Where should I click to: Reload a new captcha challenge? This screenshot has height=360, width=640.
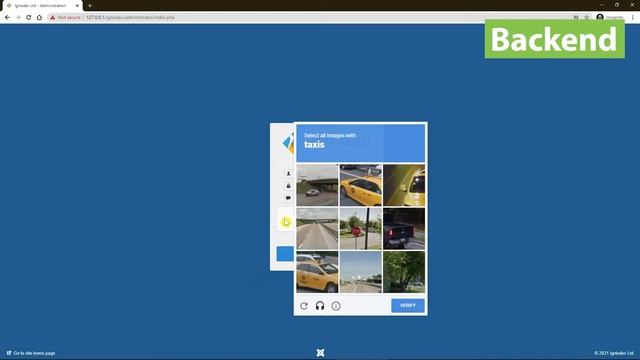[x=304, y=306]
